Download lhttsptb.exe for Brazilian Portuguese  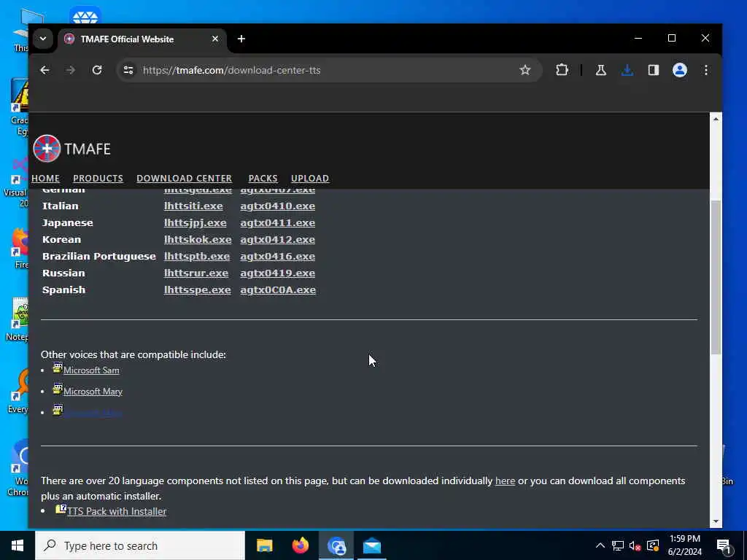tap(197, 256)
